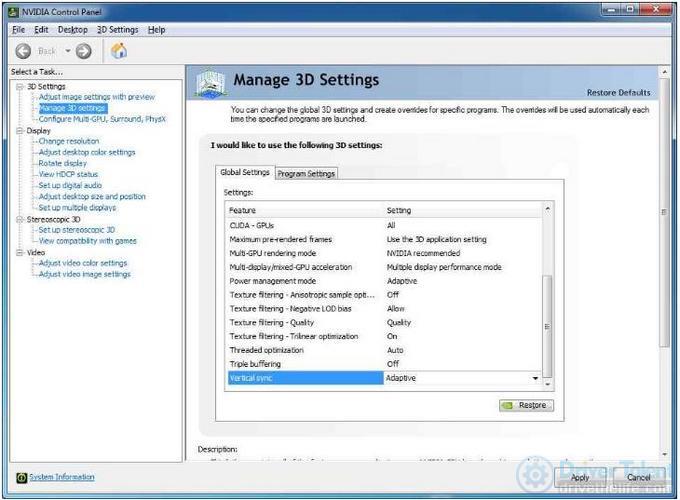Open the Desktop menu
The width and height of the screenshot is (680, 500).
click(72, 29)
